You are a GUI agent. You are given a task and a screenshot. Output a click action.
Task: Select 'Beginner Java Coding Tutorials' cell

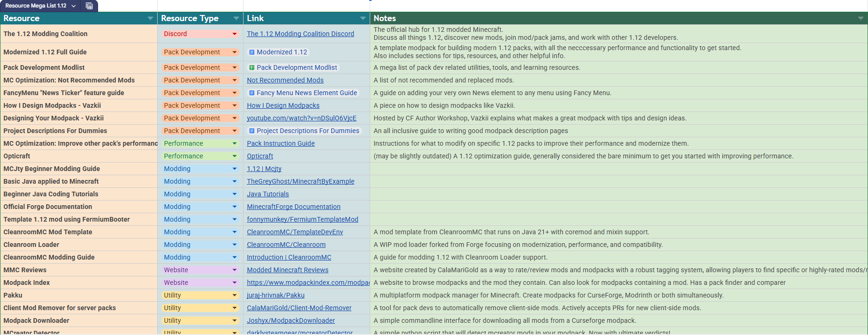coord(79,194)
